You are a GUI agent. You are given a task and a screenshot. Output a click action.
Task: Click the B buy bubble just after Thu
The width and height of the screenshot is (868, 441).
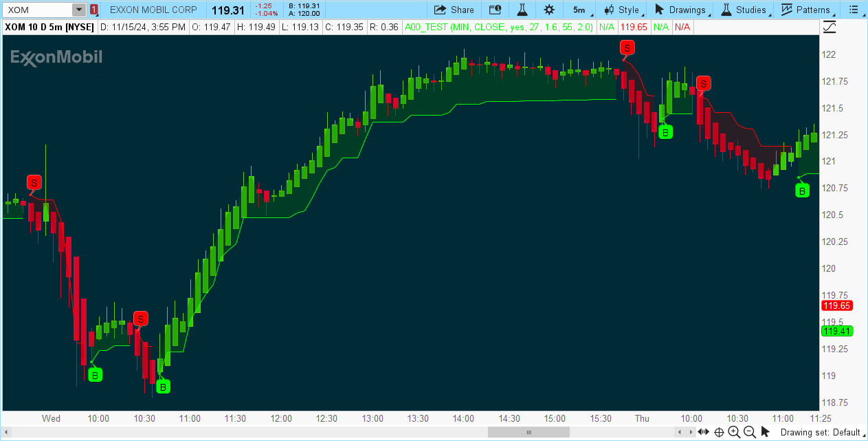coord(665,131)
